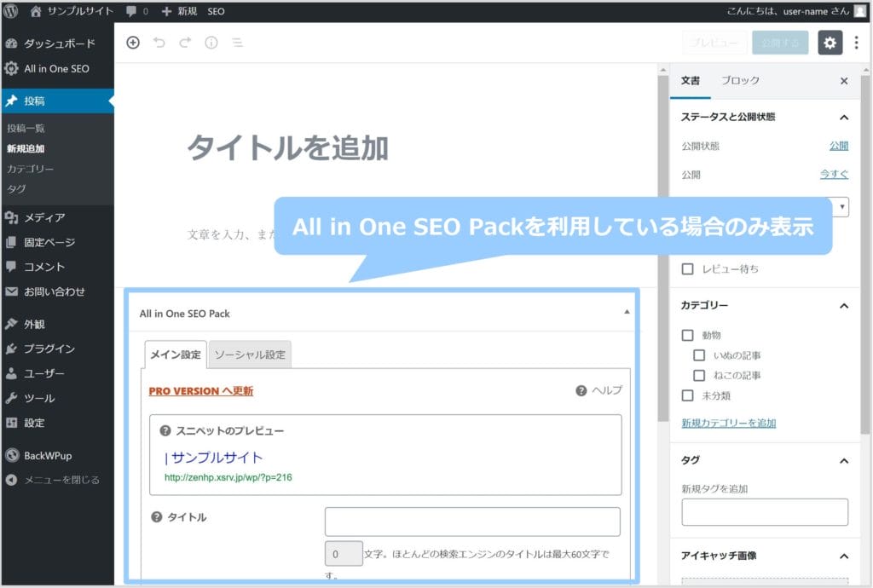Click the editor content scrollbar

pyautogui.click(x=662, y=247)
